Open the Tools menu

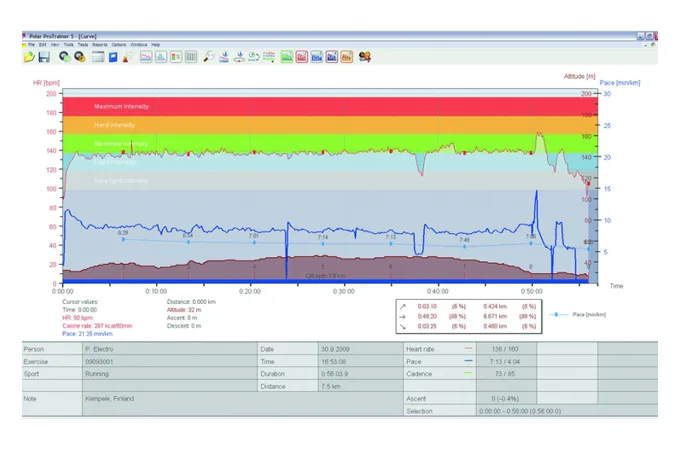pyautogui.click(x=68, y=45)
